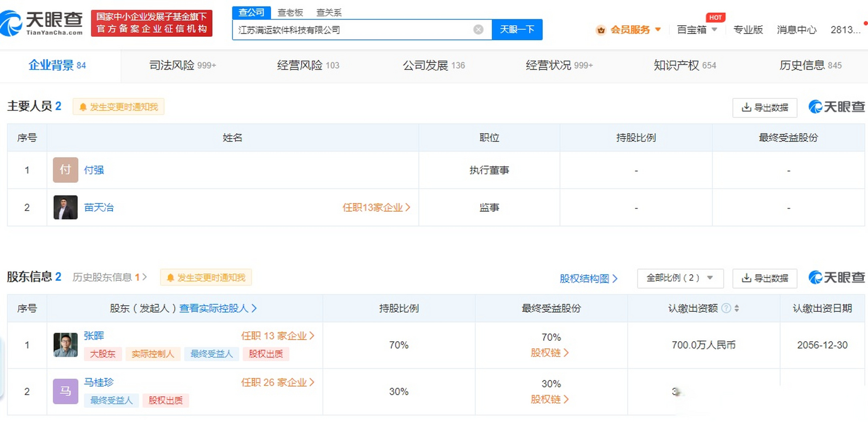Click 张晖's profile photo

pos(65,344)
